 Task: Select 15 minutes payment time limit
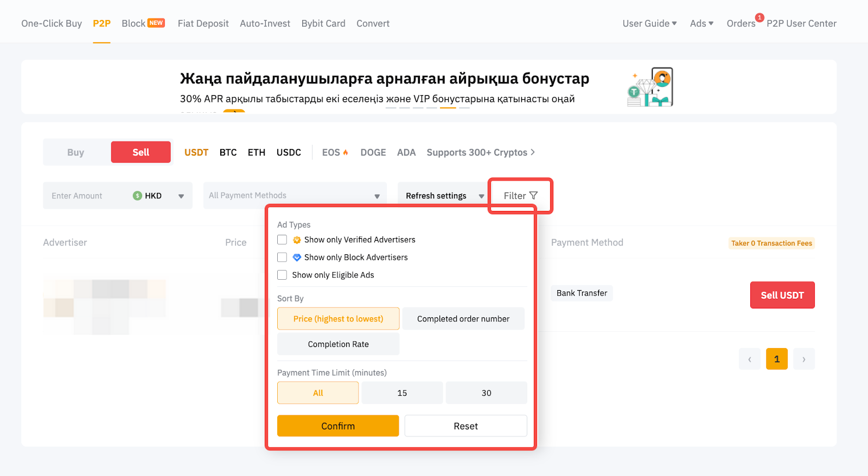402,393
